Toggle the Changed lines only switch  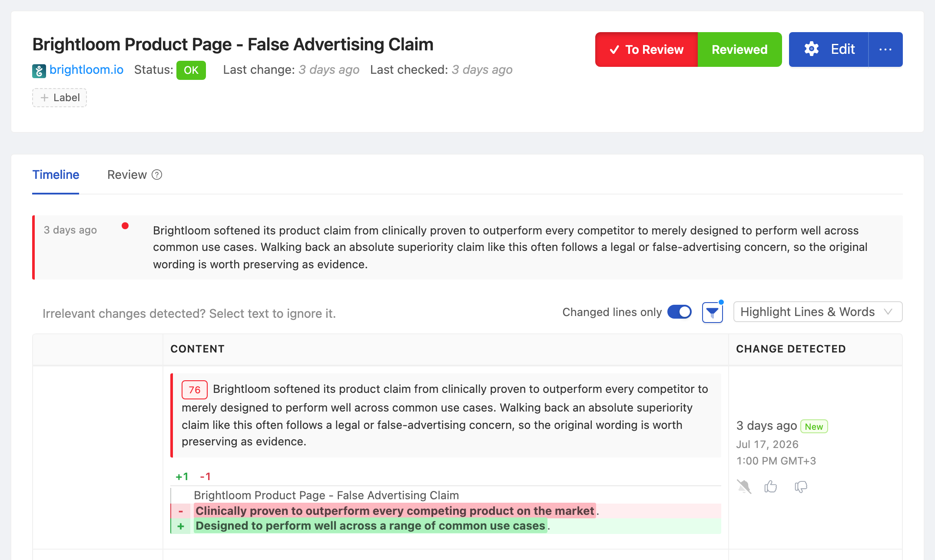point(680,312)
